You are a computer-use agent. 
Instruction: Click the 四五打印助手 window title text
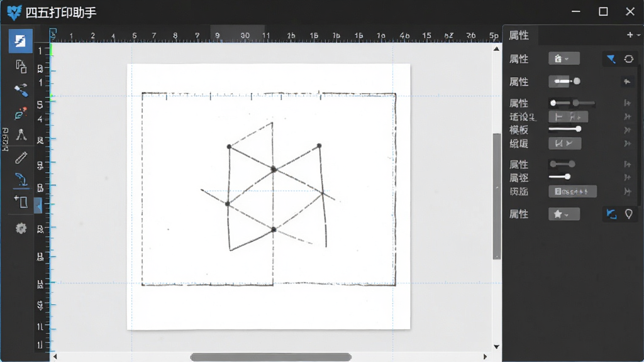pos(61,13)
